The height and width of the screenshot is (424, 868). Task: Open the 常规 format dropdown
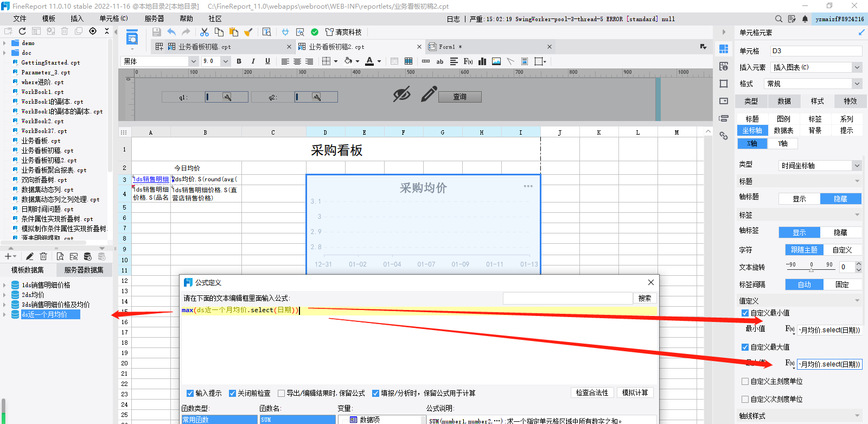(857, 84)
